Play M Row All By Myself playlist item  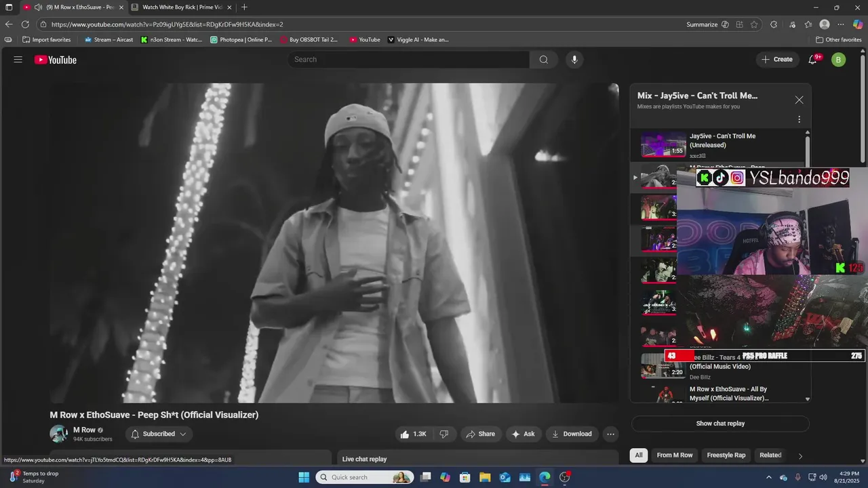720,393
